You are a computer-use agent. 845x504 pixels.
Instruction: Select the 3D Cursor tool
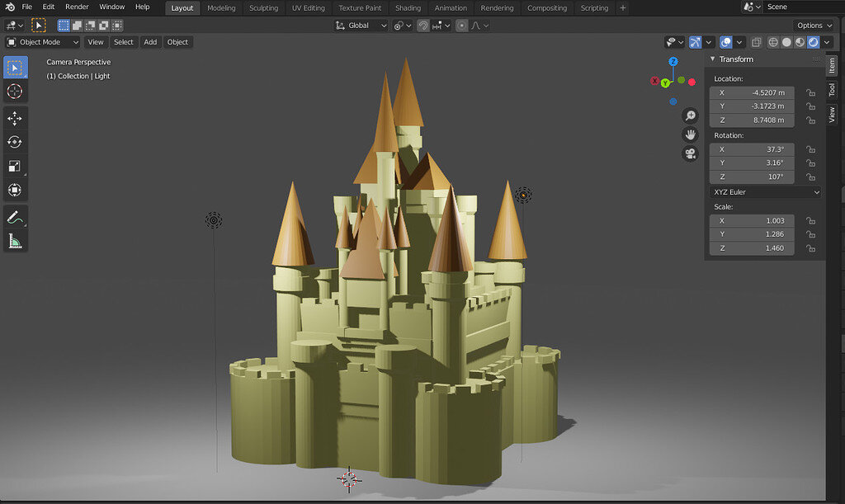[13, 92]
